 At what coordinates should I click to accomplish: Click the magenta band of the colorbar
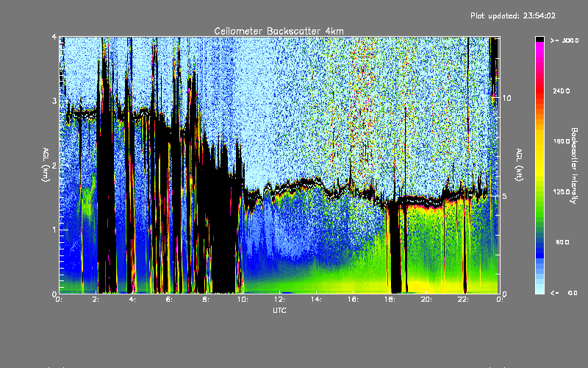tap(539, 48)
